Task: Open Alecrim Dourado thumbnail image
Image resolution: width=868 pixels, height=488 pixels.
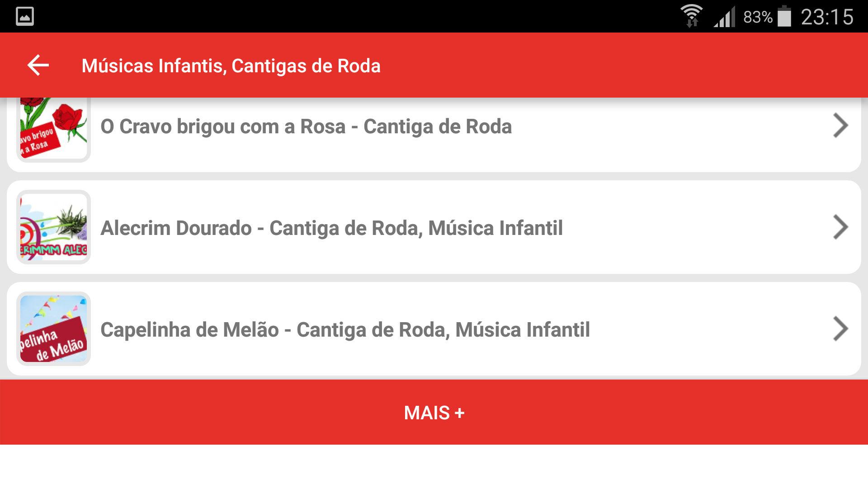Action: coord(53,227)
